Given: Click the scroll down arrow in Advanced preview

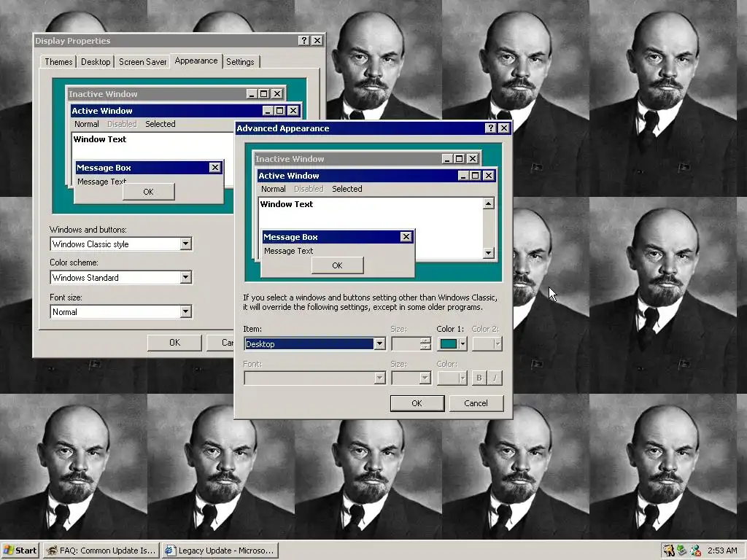Looking at the screenshot, I should pyautogui.click(x=488, y=252).
